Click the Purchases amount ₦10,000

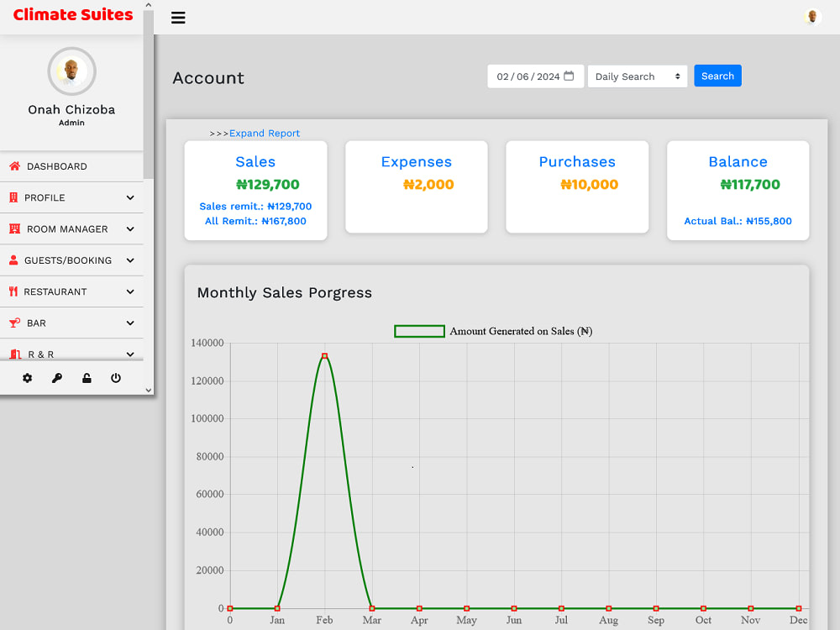click(590, 185)
